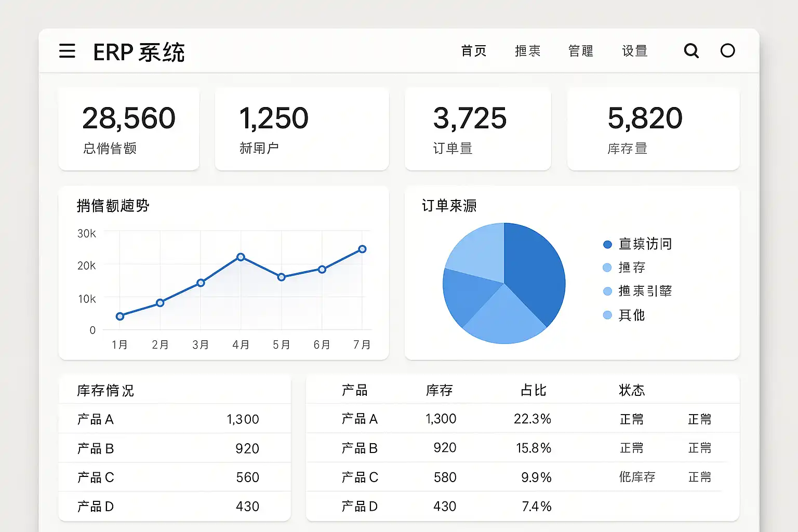Screen dimensions: 798x532
Task: Open the 设置 navigation item
Action: pyautogui.click(x=634, y=51)
